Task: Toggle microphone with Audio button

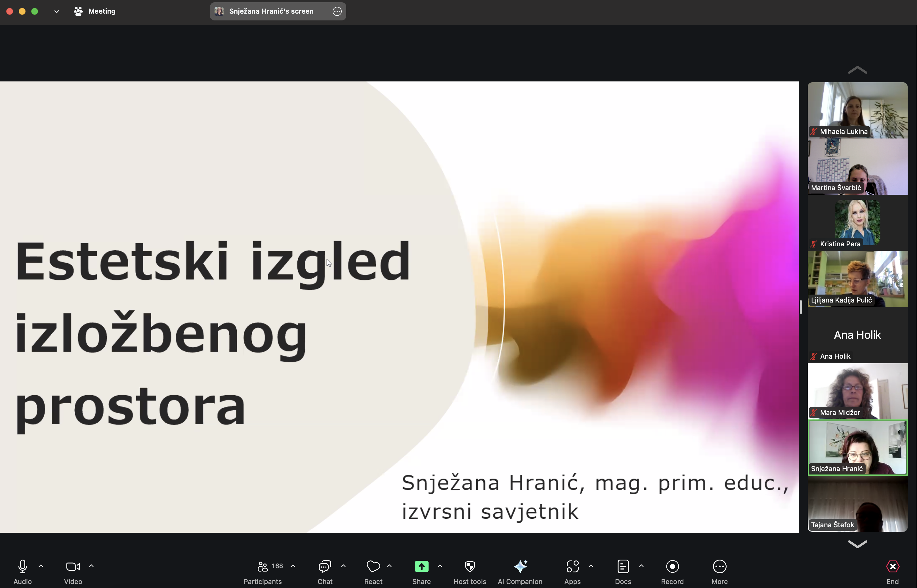Action: point(22,567)
